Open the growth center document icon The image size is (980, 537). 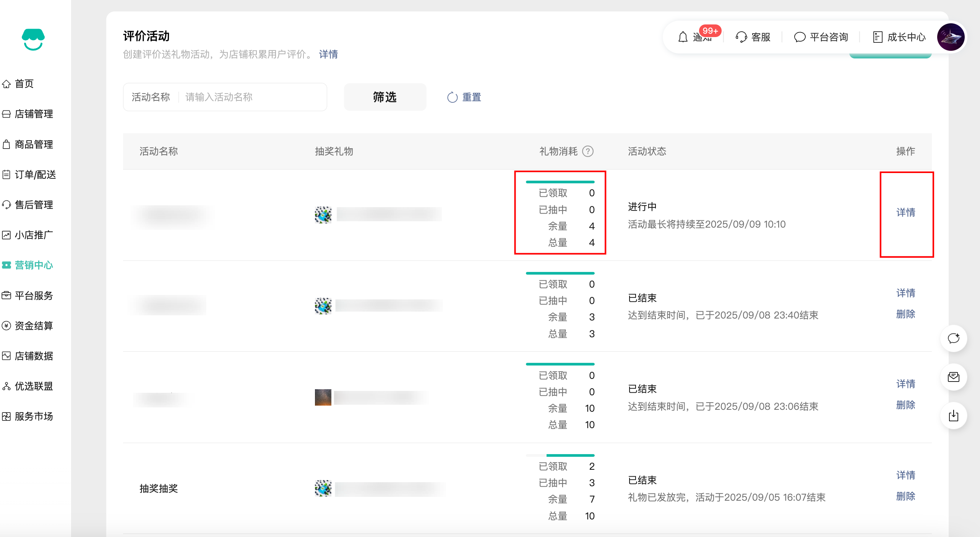tap(878, 37)
